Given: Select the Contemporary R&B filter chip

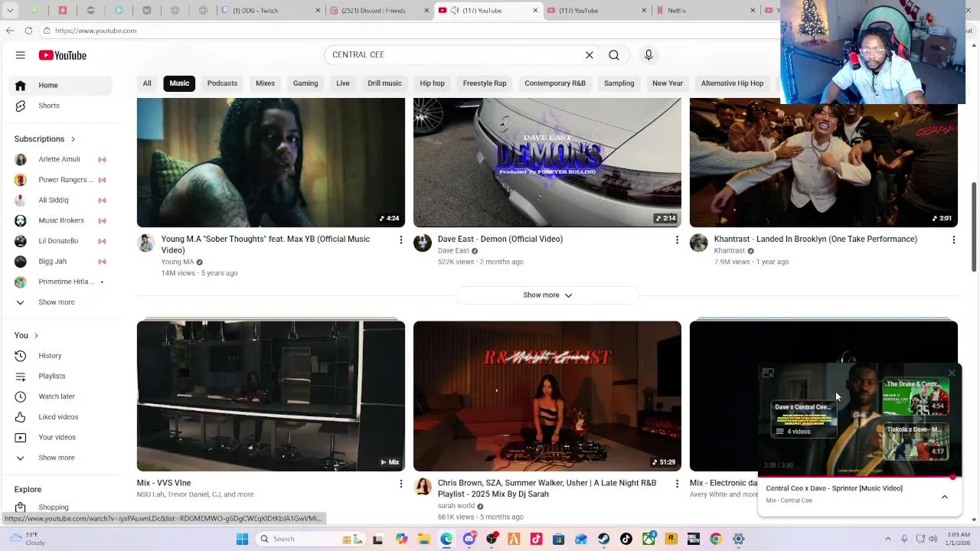Looking at the screenshot, I should [555, 83].
